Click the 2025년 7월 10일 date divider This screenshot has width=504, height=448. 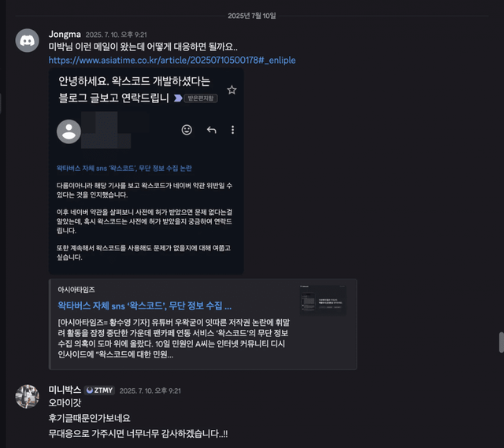click(x=252, y=16)
